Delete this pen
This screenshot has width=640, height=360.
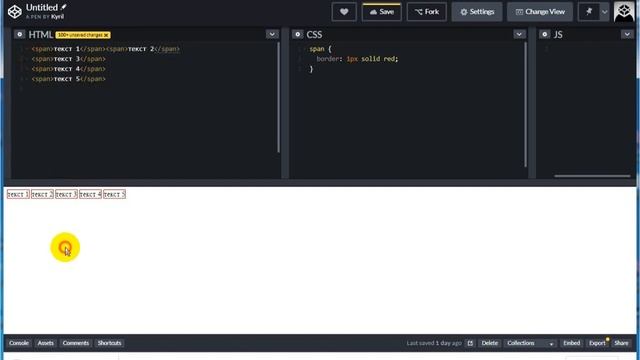pyautogui.click(x=489, y=343)
